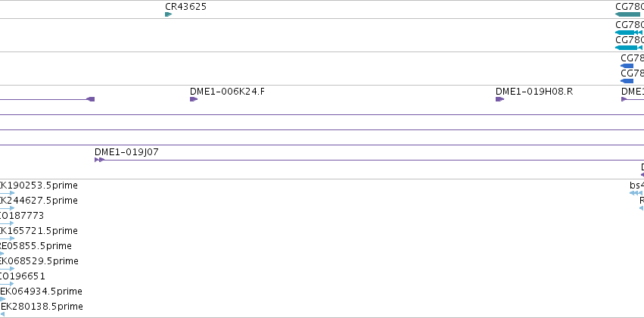Click the DME1-019J07 label text
This screenshot has height=318, width=644.
(x=126, y=152)
